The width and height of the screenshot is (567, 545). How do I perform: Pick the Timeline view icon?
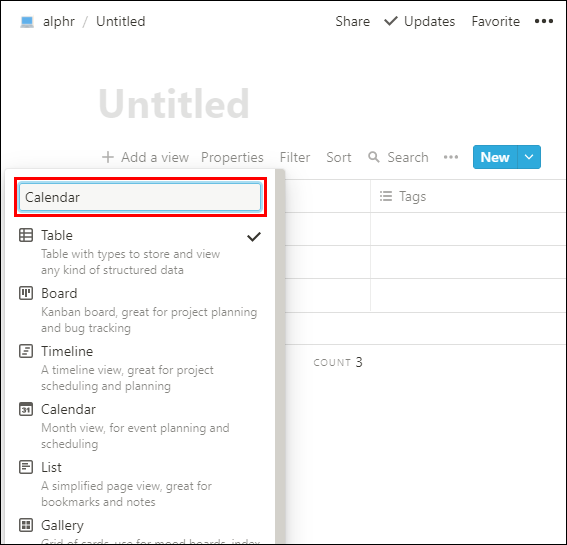click(x=26, y=351)
